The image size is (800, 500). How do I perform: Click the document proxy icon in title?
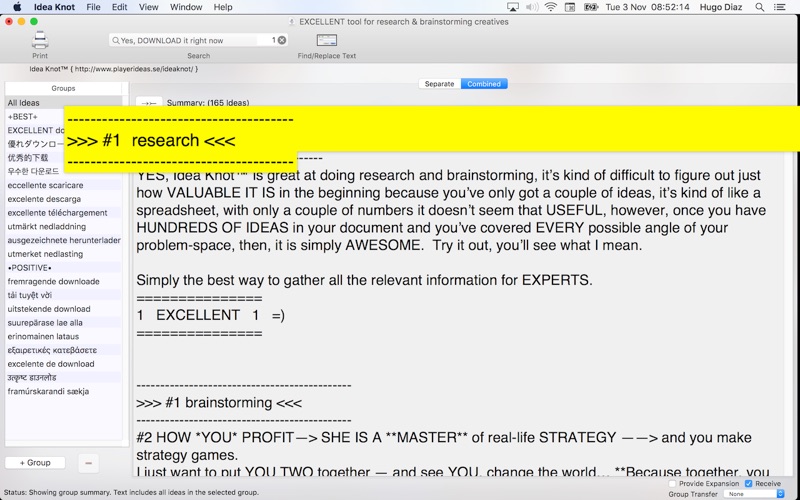pos(292,22)
